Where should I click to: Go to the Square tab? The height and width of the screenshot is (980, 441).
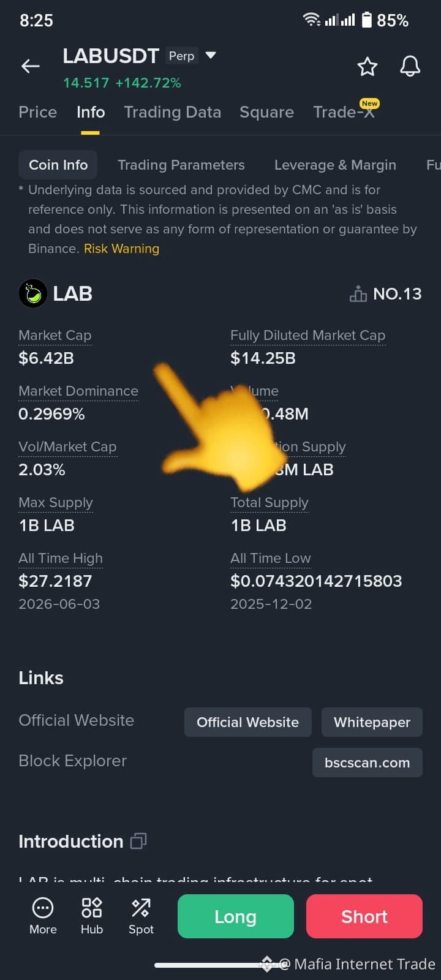click(x=266, y=112)
